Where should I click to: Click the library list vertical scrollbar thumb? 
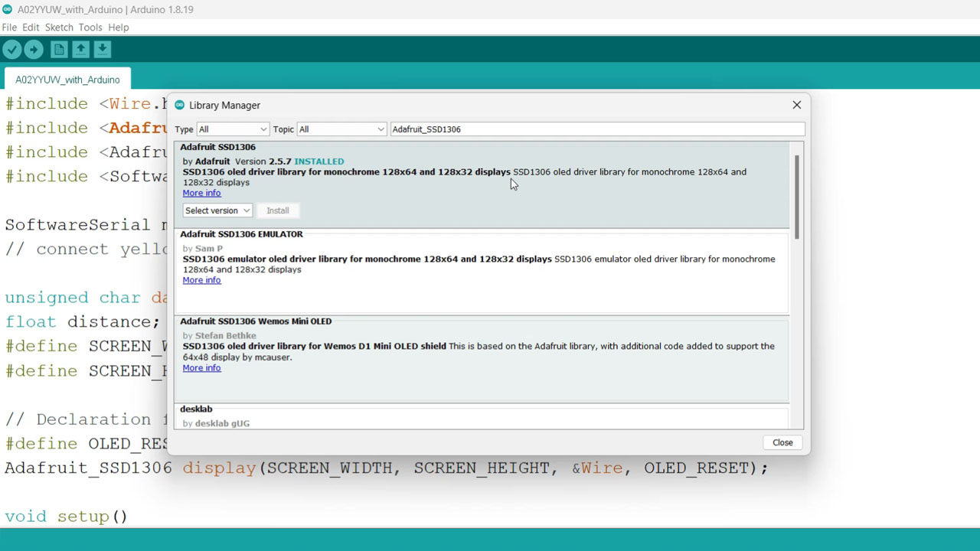797,197
